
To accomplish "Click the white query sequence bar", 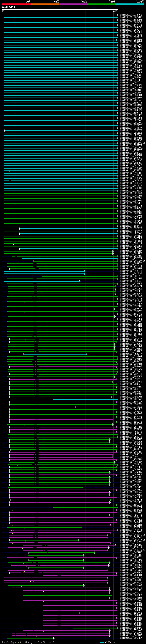I will tap(60, 10).
